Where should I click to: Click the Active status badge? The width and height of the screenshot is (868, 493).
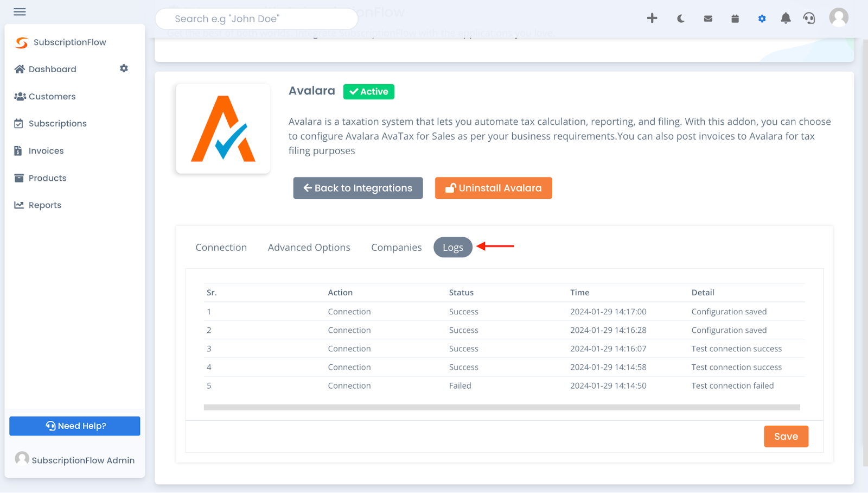pos(369,91)
